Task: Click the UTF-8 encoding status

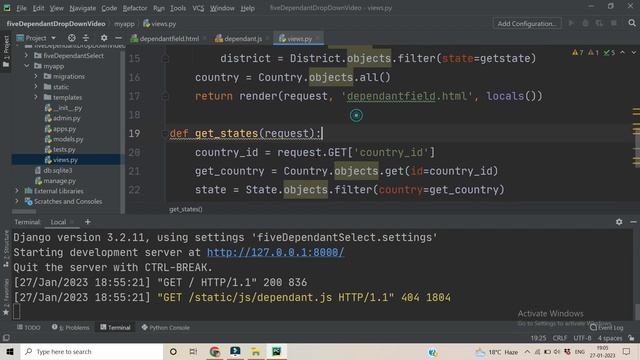Action: coord(582,338)
